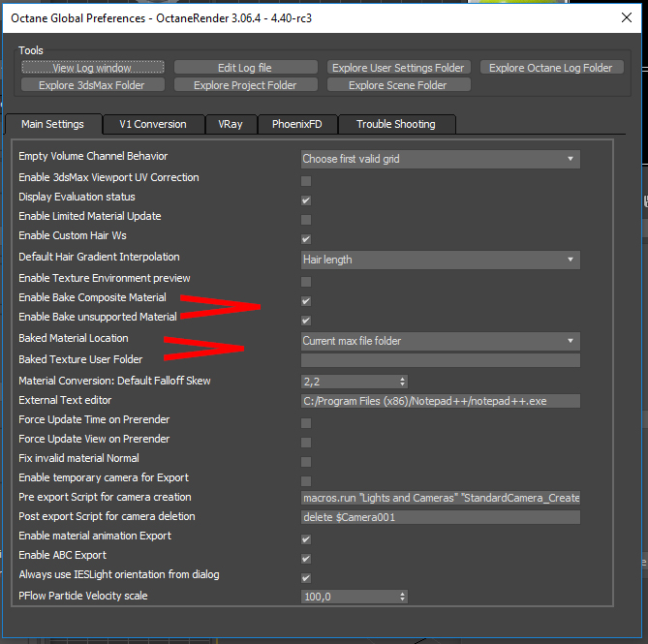Toggle Display Evaluation status checkbox
Viewport: 648px width, 644px height.
[306, 200]
